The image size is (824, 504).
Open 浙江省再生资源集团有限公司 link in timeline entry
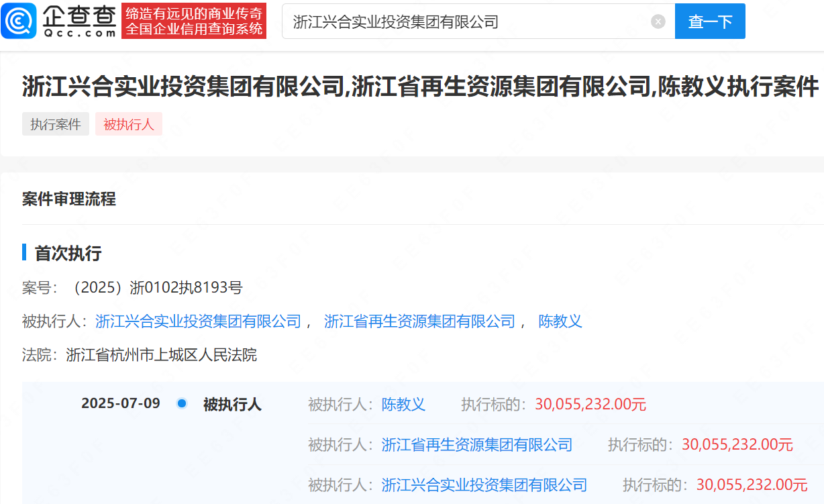click(x=477, y=444)
